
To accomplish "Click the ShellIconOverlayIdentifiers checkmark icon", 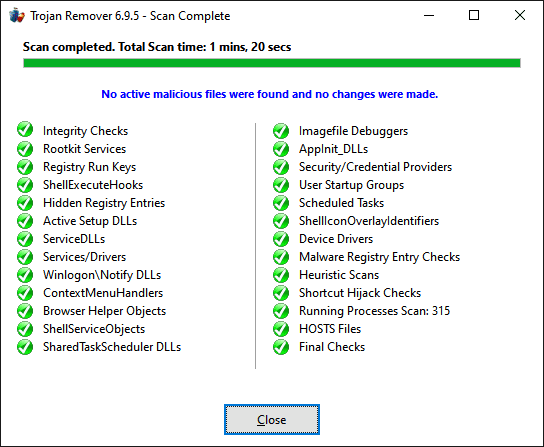I will tap(281, 221).
